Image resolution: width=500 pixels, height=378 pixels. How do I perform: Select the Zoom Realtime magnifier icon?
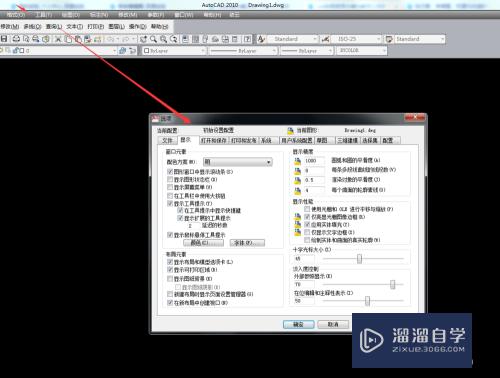coord(153,39)
